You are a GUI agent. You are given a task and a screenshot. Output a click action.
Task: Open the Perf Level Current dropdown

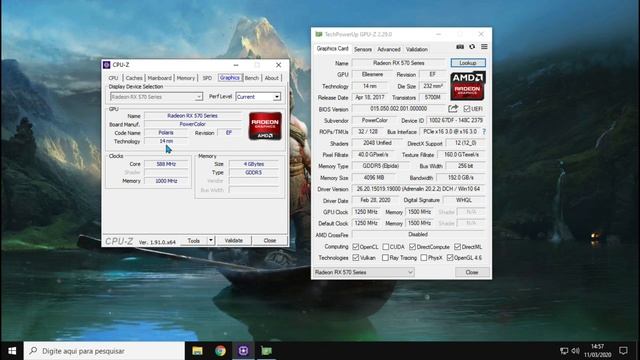click(258, 97)
